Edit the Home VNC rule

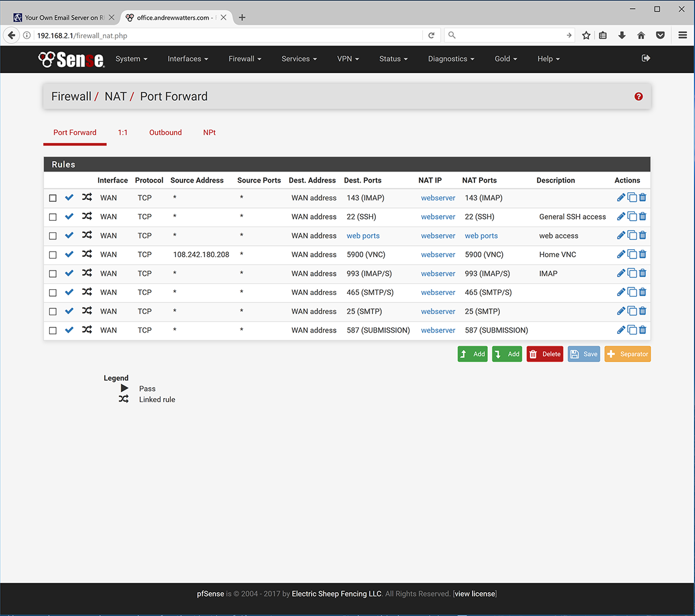point(621,254)
